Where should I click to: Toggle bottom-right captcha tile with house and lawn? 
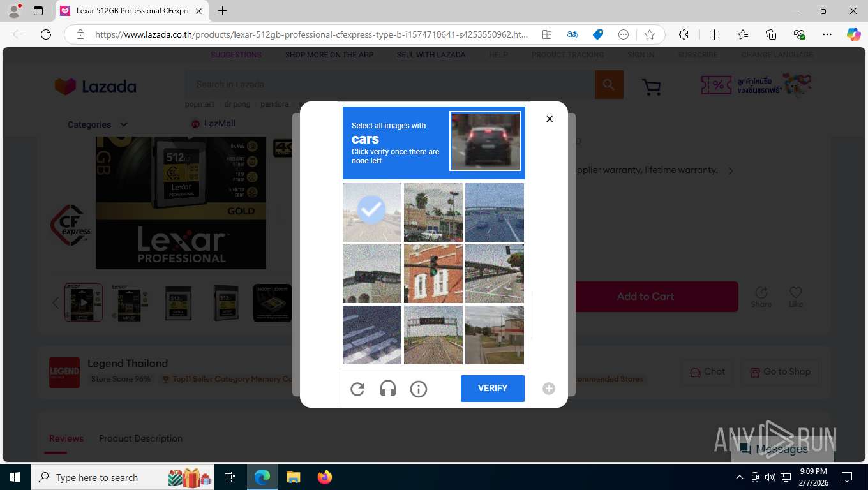495,335
